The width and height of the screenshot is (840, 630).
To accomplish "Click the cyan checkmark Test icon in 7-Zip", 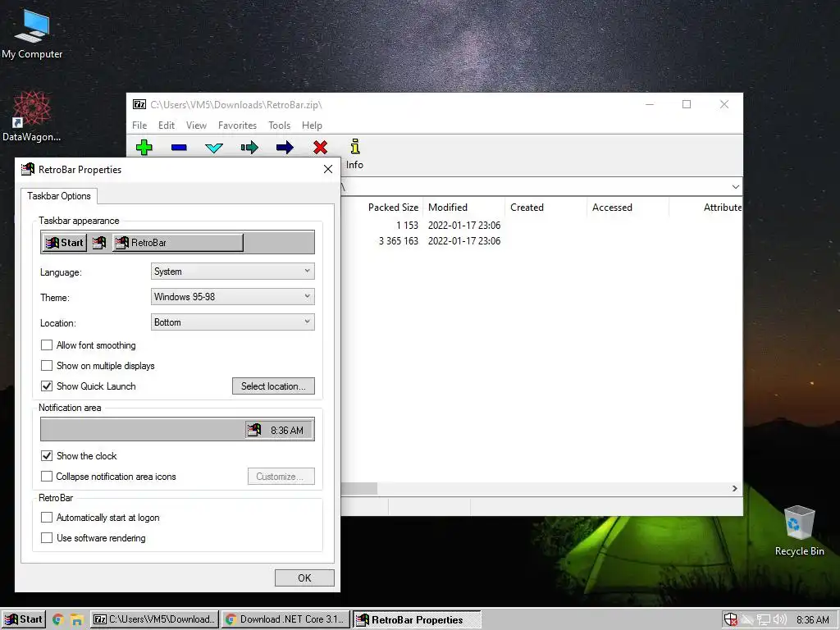I will pyautogui.click(x=214, y=148).
